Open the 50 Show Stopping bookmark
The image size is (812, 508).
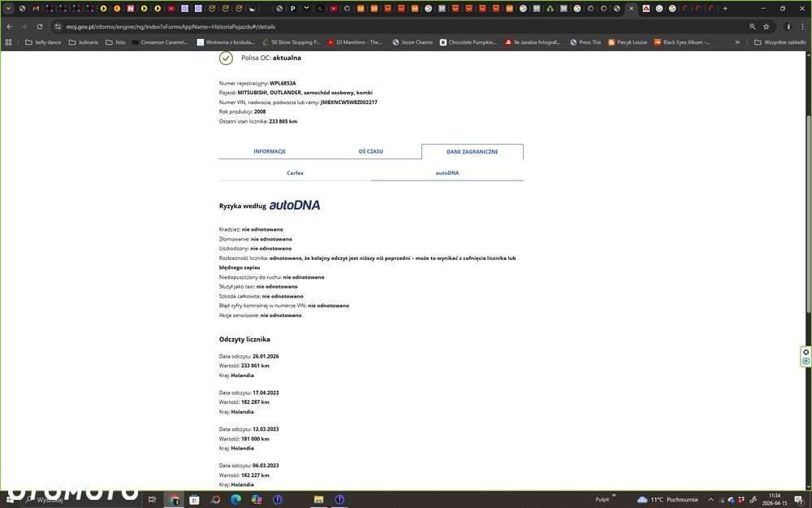(292, 42)
